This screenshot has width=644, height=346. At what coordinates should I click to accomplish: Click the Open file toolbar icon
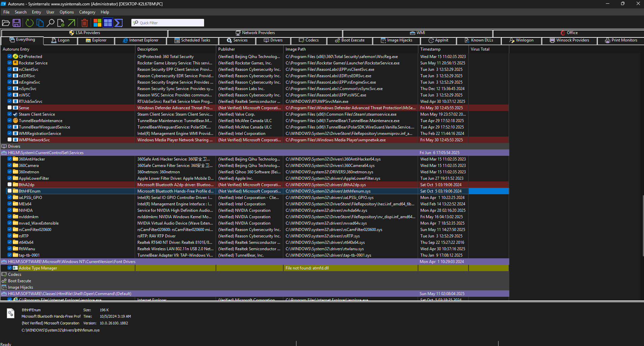click(x=6, y=23)
